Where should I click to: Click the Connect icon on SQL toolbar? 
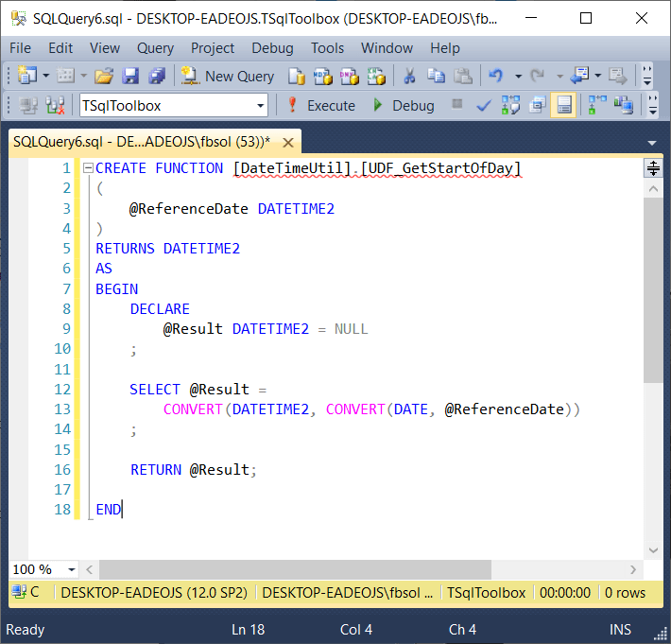click(28, 105)
